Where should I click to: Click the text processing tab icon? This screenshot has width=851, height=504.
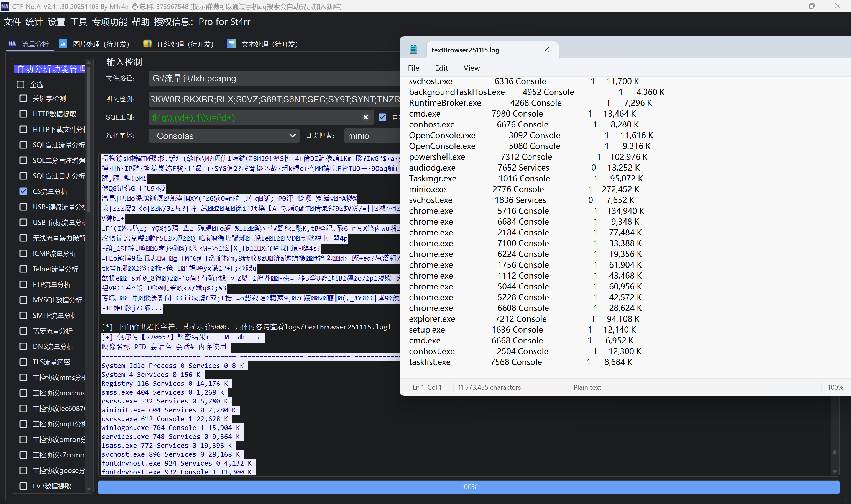click(232, 44)
